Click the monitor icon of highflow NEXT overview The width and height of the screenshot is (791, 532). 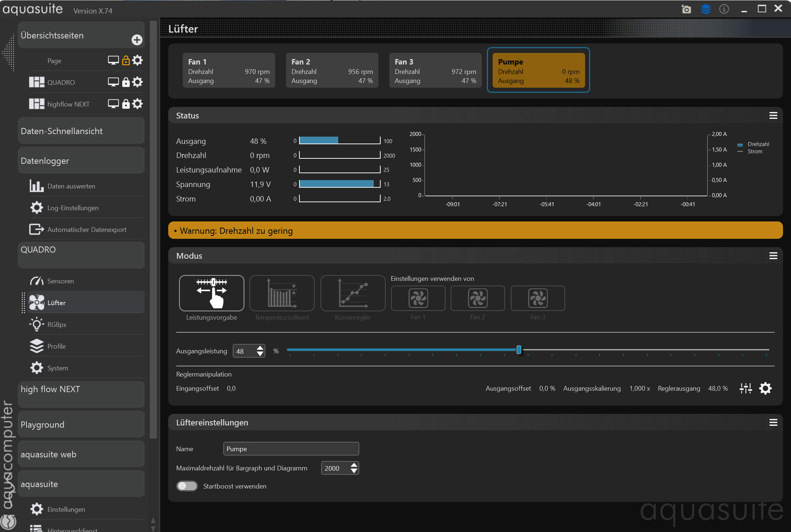coord(113,104)
